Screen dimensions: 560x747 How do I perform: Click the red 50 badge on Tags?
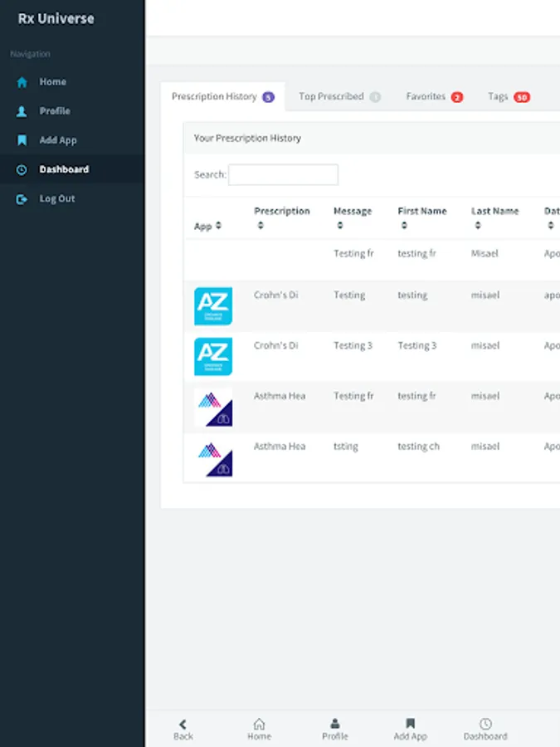coord(522,97)
